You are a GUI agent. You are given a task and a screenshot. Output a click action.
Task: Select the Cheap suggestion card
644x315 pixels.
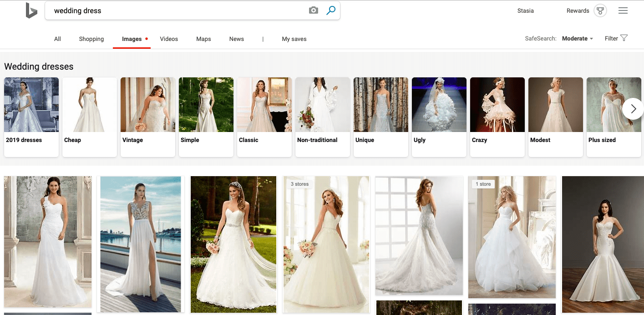[x=90, y=117]
